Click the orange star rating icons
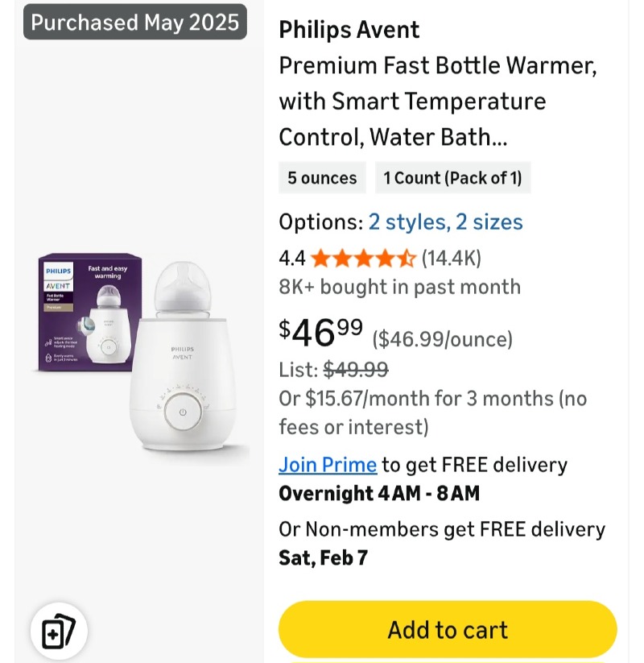This screenshot has width=644, height=663. pyautogui.click(x=363, y=259)
